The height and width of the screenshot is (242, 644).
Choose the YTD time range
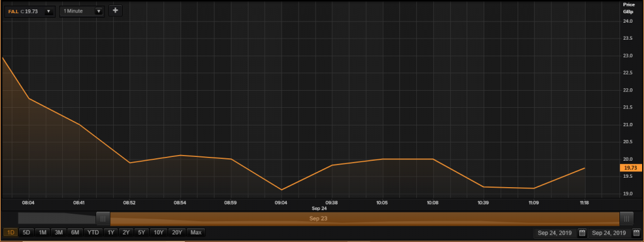pyautogui.click(x=93, y=233)
